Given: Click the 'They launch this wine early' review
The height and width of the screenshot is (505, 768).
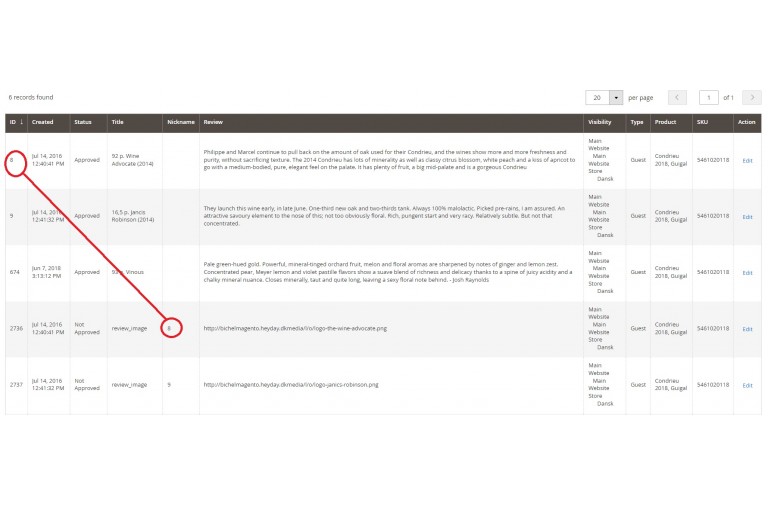Looking at the screenshot, I should (384, 216).
